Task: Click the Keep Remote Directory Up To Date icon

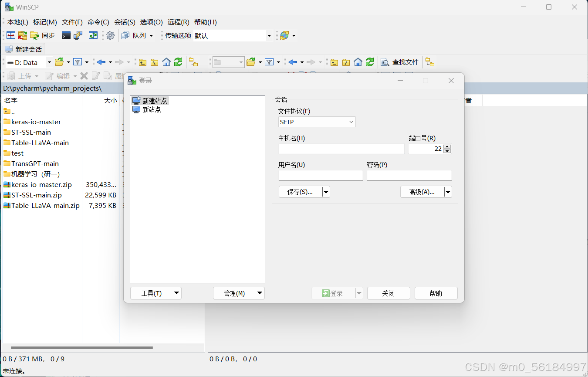Action: [x=23, y=35]
